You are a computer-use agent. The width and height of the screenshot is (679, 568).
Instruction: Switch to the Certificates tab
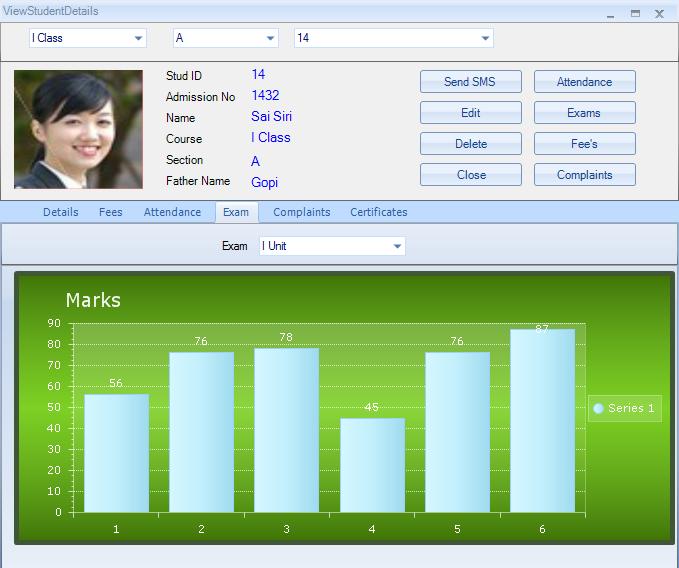click(x=378, y=212)
